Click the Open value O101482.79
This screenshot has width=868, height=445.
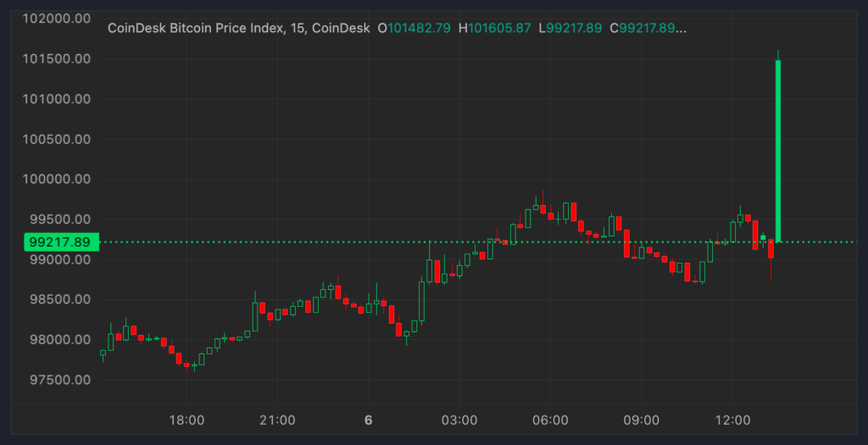click(x=413, y=29)
